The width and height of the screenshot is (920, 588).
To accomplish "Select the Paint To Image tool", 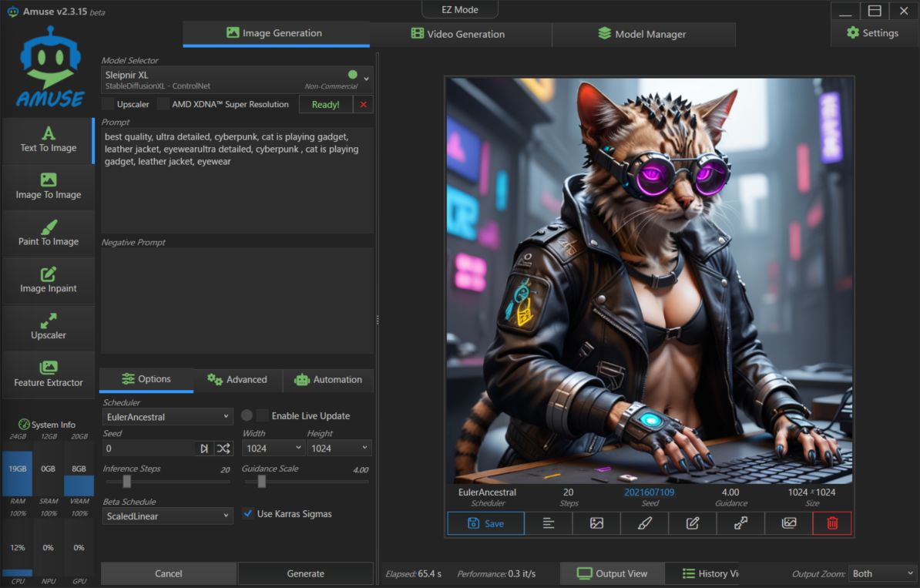I will pyautogui.click(x=48, y=234).
